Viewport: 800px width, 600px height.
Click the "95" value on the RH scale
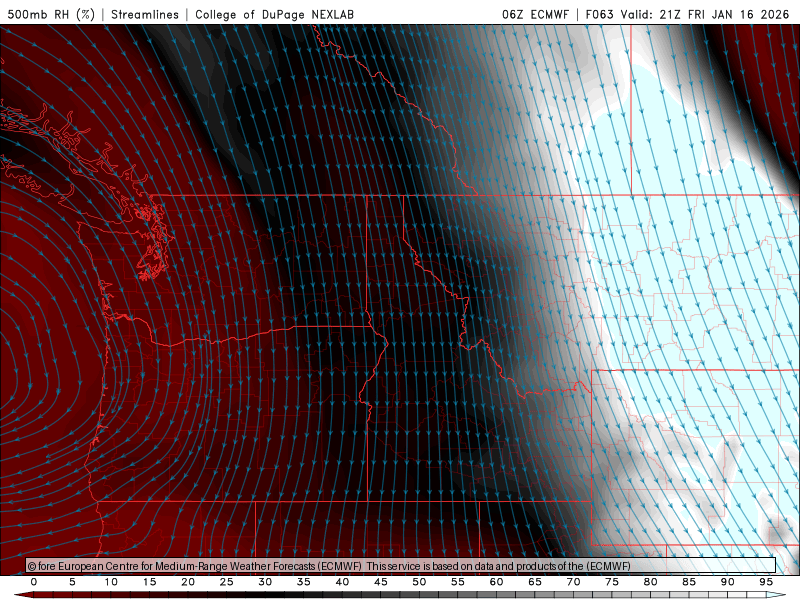click(766, 582)
